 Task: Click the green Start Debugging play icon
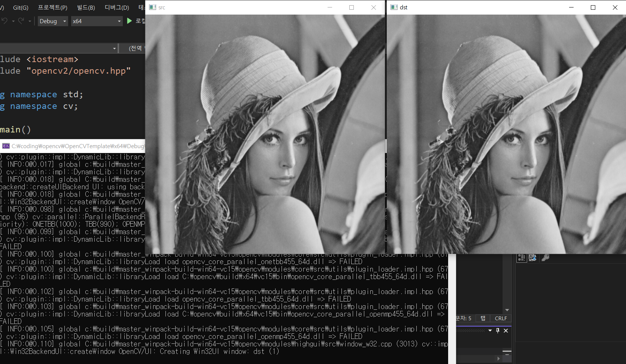pos(129,21)
